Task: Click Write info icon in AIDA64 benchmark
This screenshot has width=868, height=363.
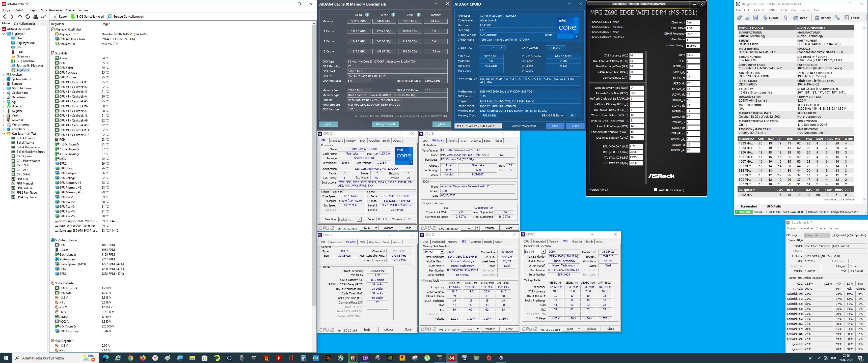Action: [x=393, y=15]
